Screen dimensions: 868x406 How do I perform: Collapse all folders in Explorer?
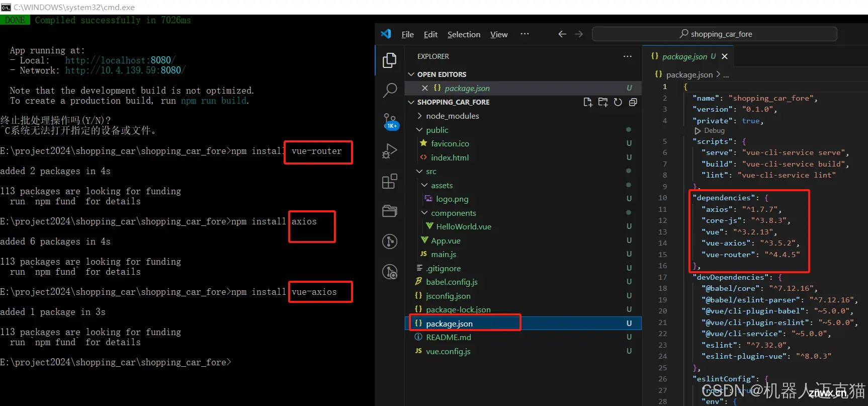[x=633, y=102]
